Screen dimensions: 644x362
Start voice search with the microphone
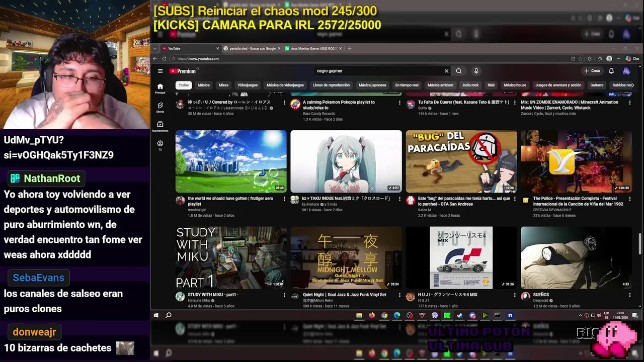tap(476, 71)
